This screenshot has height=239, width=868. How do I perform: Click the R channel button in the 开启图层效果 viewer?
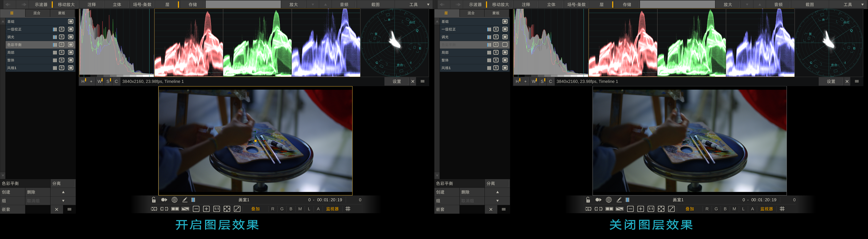[x=273, y=209]
